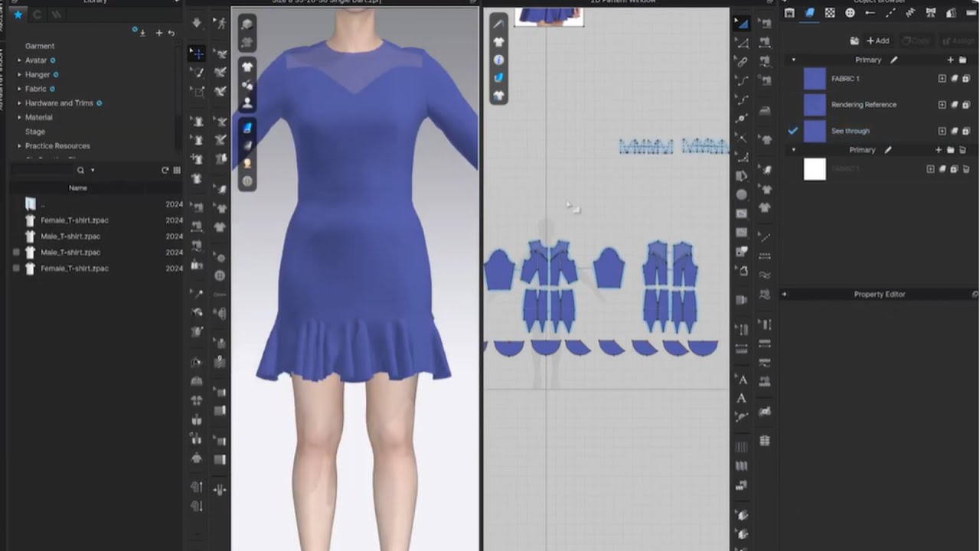Open Scene tab icon in Object Browser
980x551 pixels.
(x=789, y=13)
